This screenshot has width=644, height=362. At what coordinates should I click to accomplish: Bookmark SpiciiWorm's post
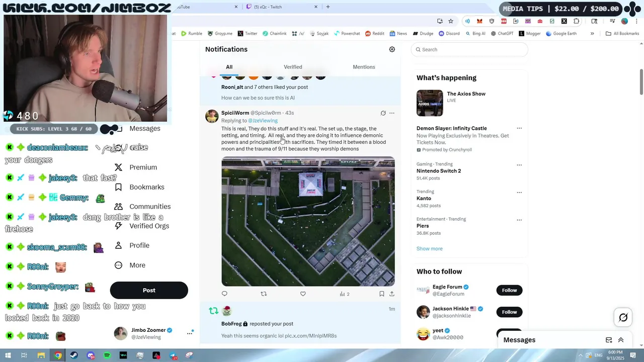(382, 294)
